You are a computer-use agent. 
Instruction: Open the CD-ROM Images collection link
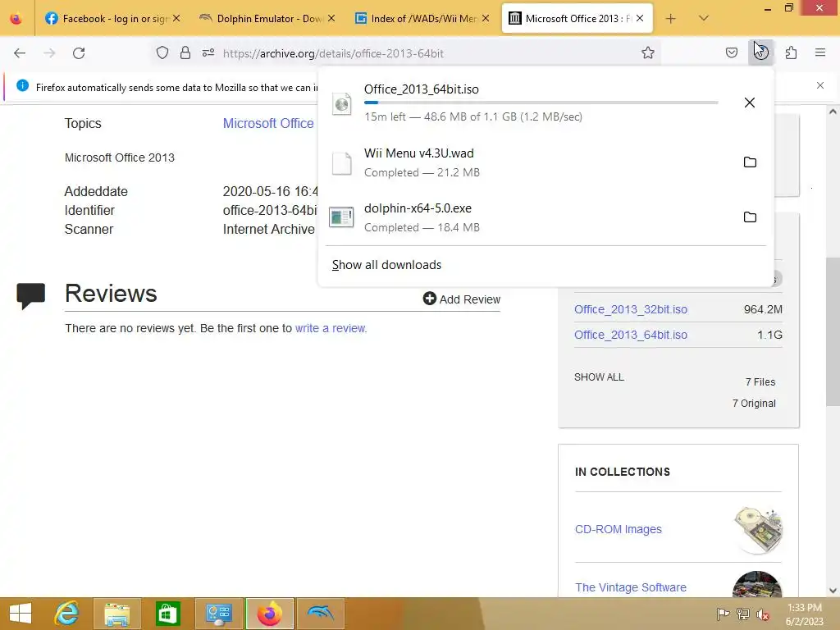click(619, 529)
